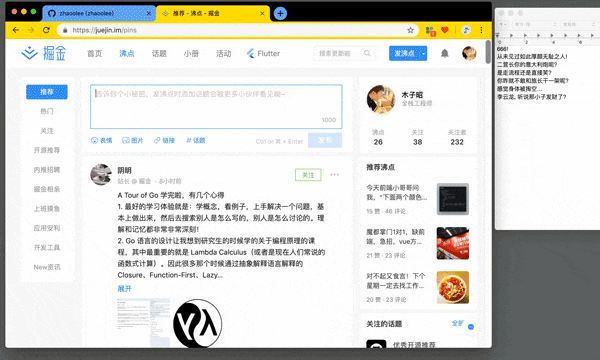Click the 木子昭 name on the profile card
This screenshot has width=600, height=360.
coord(412,94)
